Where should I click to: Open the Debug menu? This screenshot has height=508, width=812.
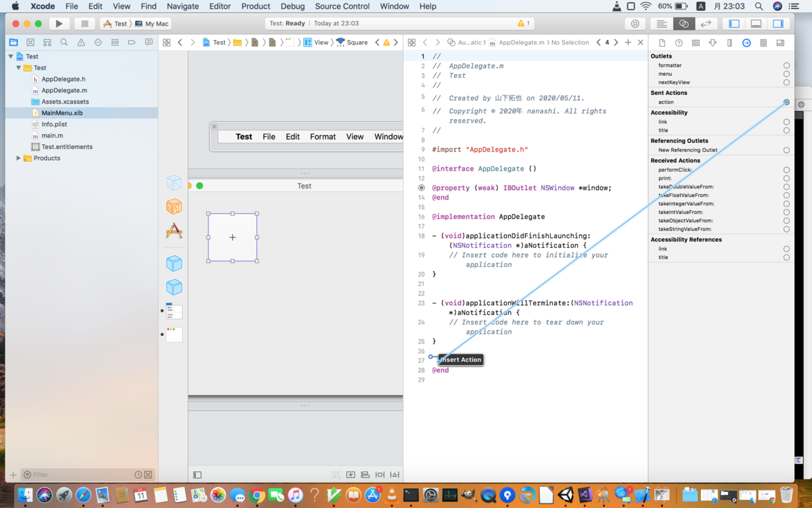[x=292, y=6]
